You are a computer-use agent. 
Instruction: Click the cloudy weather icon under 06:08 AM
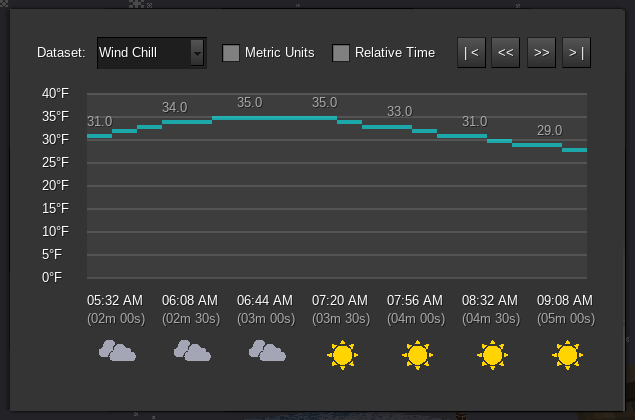click(192, 351)
